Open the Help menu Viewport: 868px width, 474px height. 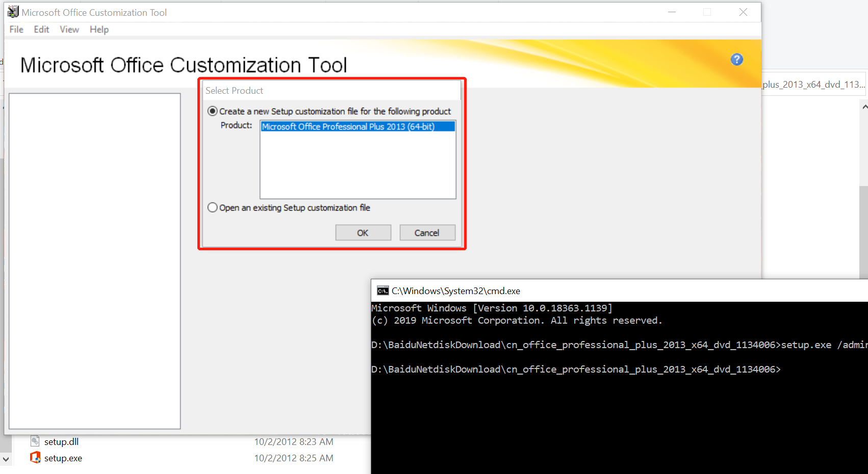click(99, 30)
